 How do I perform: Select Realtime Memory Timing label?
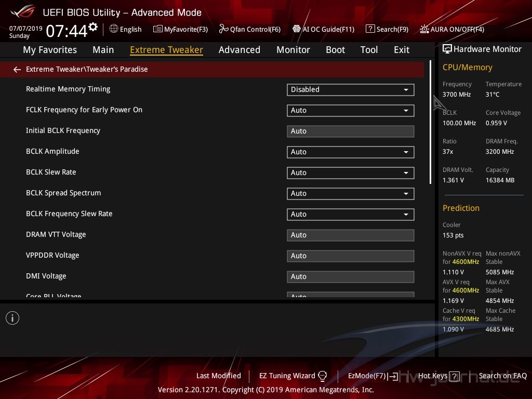pos(68,89)
